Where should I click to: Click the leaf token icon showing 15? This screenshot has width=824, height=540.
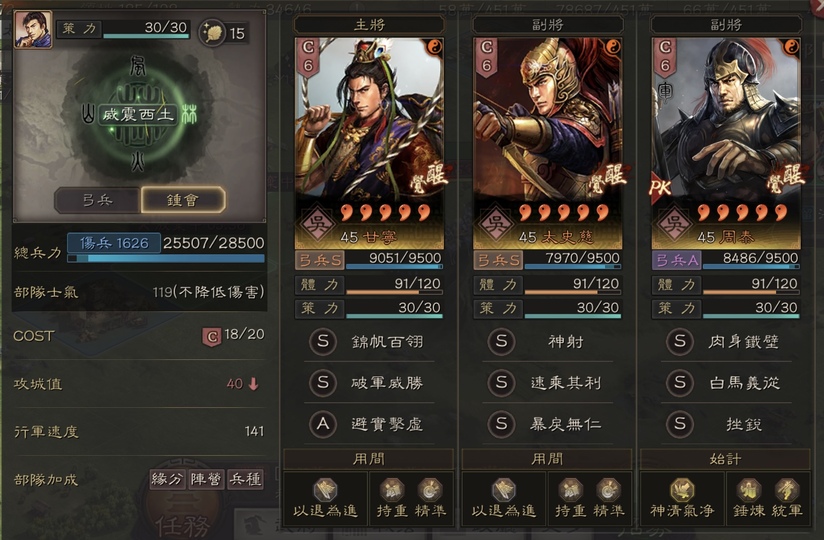pyautogui.click(x=212, y=33)
